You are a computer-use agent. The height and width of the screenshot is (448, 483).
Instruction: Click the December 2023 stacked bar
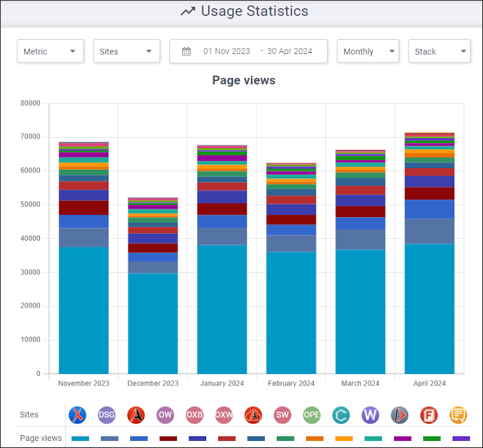pyautogui.click(x=153, y=290)
